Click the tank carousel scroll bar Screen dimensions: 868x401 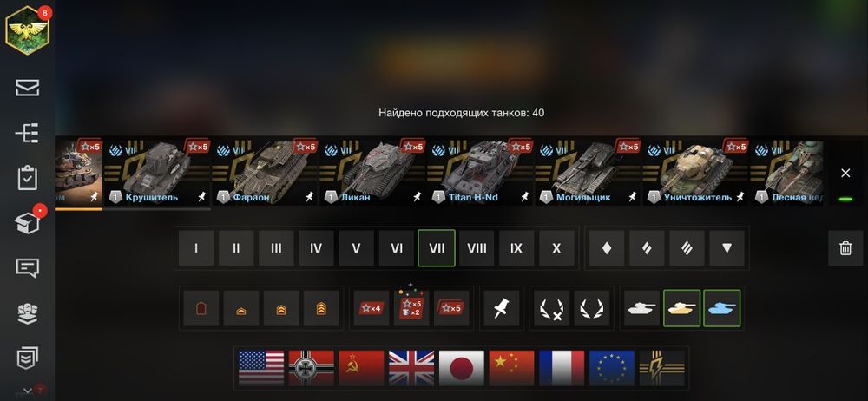click(133, 209)
